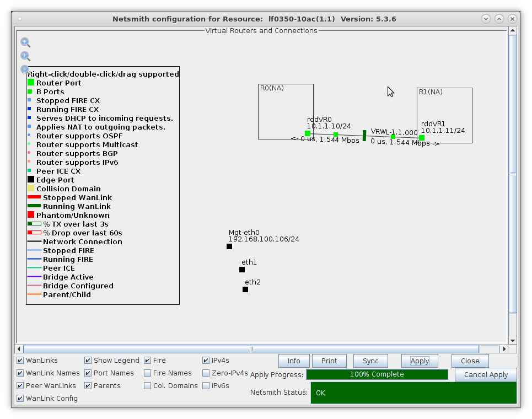Image resolution: width=532 pixels, height=419 pixels.
Task: Uncheck the Show Legend checkbox
Action: 88,361
